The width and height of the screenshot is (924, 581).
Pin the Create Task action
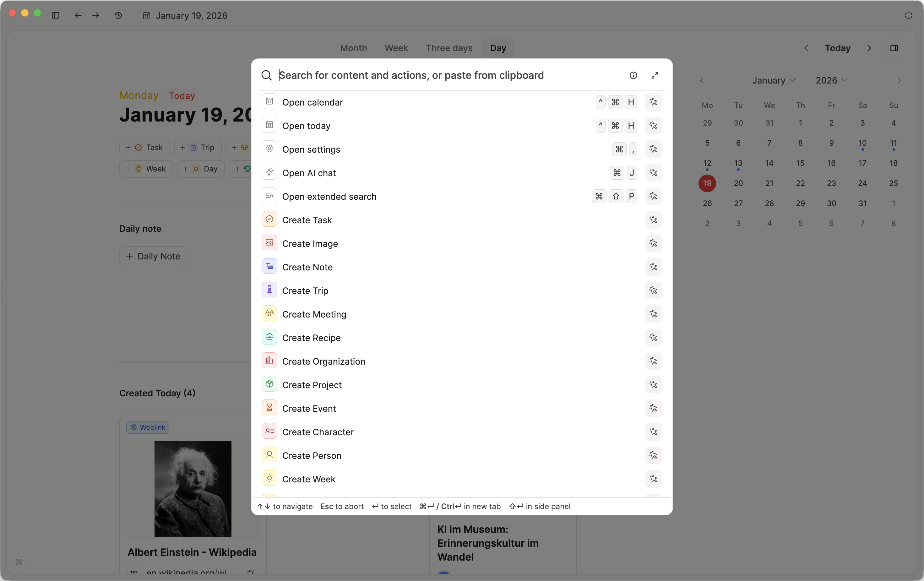(x=653, y=220)
